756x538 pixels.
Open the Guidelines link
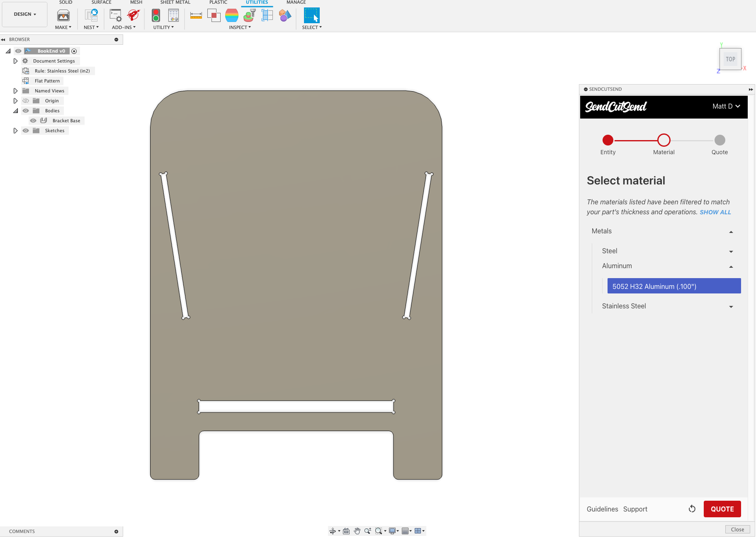[x=602, y=509]
